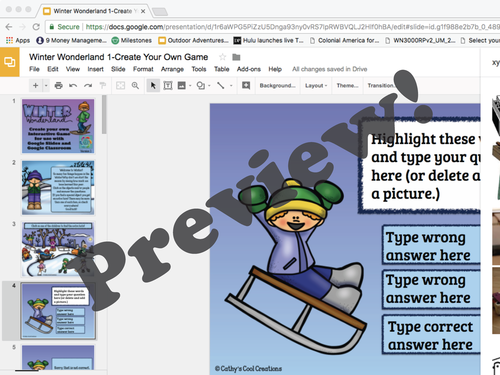500x375 pixels.
Task: Open the Insert menu
Action: coord(95,69)
